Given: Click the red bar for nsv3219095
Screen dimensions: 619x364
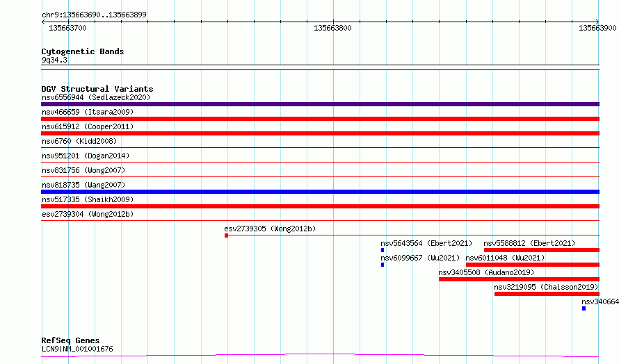Looking at the screenshot, I should [547, 294].
